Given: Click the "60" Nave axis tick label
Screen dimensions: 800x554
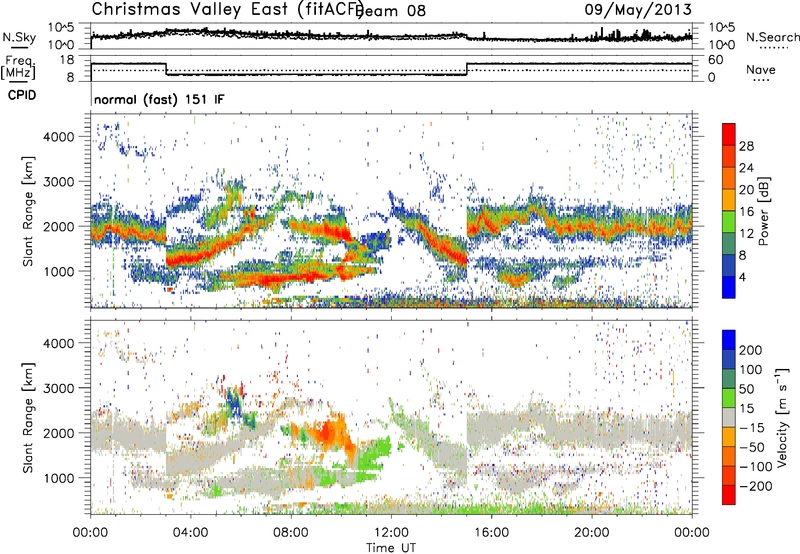Looking at the screenshot, I should tap(716, 60).
